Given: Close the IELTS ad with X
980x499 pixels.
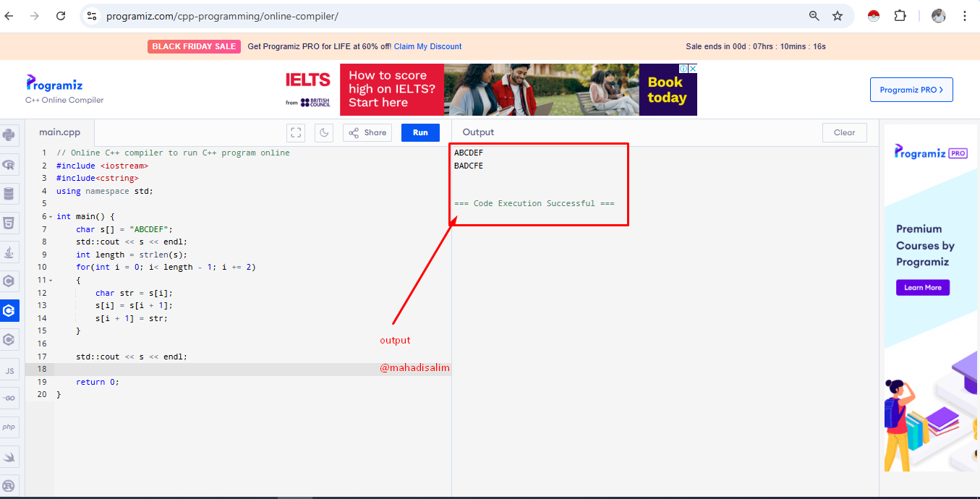Looking at the screenshot, I should (693, 68).
